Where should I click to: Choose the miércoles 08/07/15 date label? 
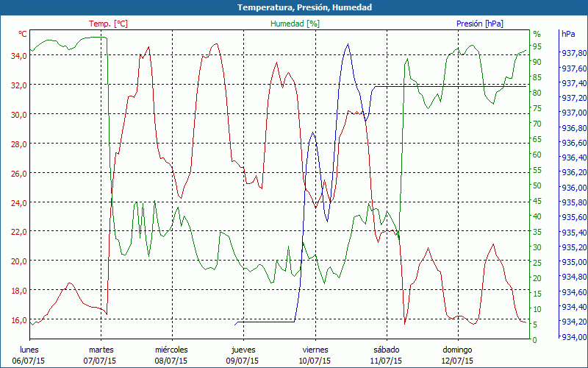click(x=171, y=355)
